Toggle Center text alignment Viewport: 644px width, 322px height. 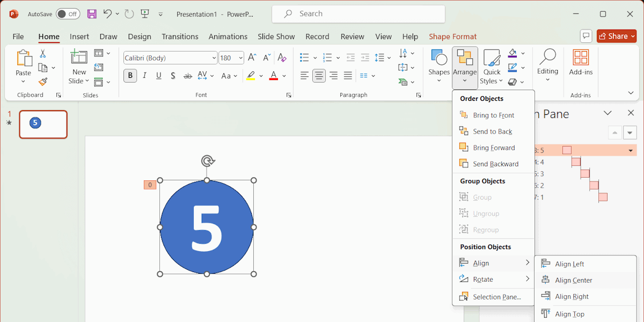tap(319, 76)
